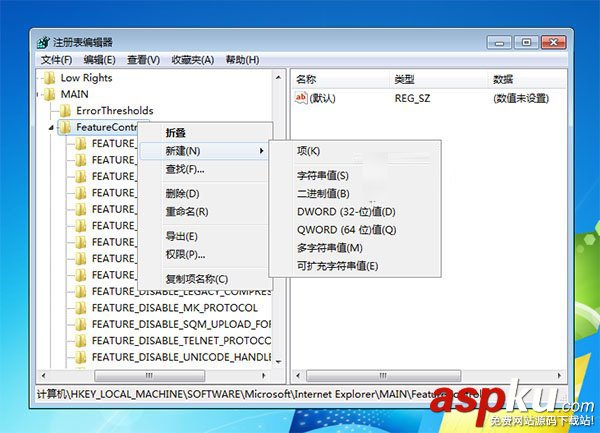Click the FEATURE_DISABLE_MK_PROTOCOL folder icon

[x=81, y=308]
